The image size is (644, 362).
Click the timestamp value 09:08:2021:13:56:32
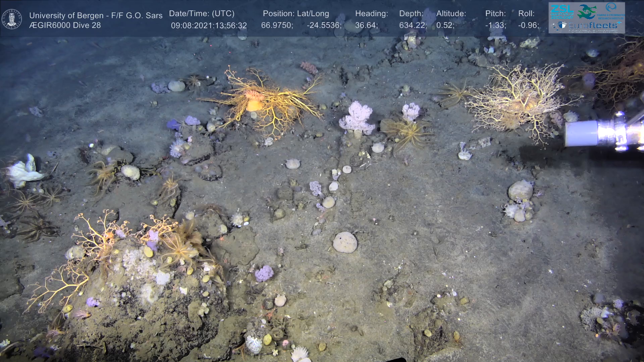pyautogui.click(x=209, y=25)
